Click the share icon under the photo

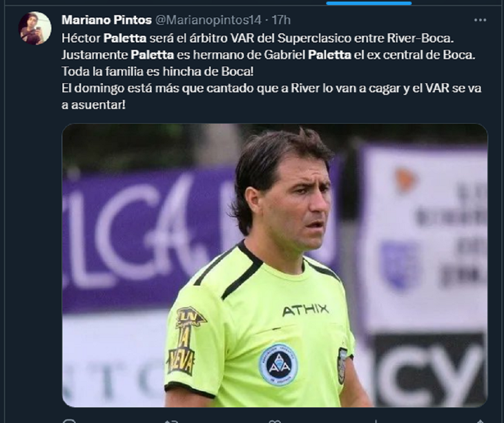pyautogui.click(x=479, y=420)
